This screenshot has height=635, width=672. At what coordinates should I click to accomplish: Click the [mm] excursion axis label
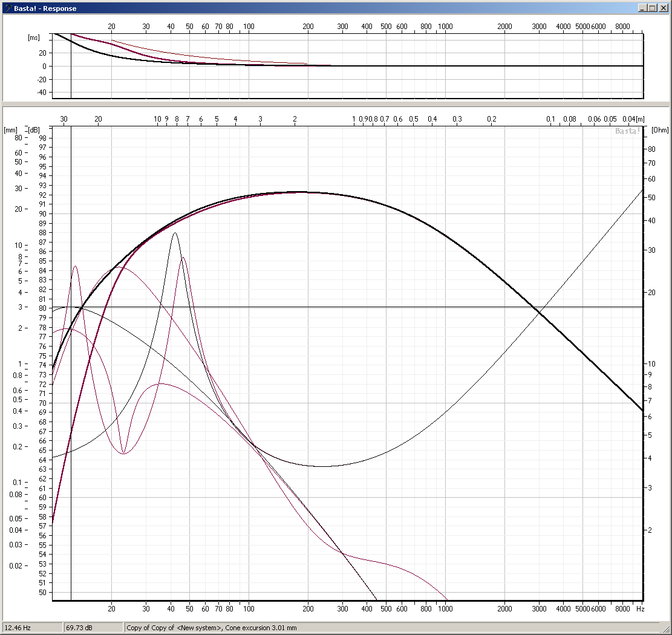[11, 129]
